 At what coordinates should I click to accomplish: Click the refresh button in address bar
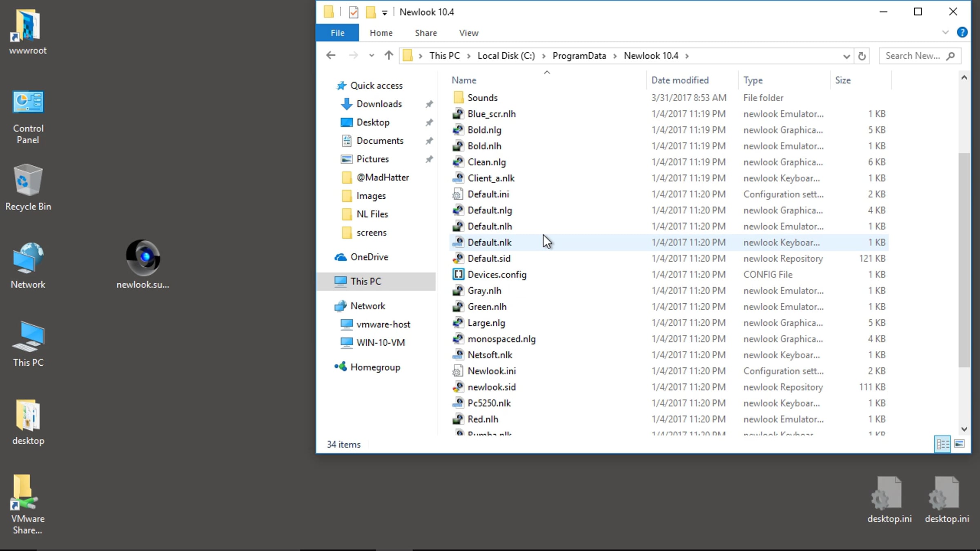pyautogui.click(x=862, y=56)
